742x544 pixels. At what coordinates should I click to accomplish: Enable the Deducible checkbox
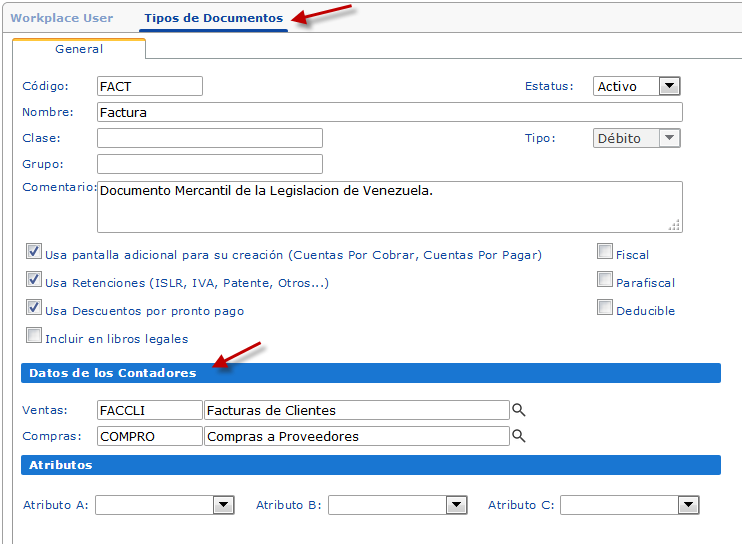click(x=605, y=307)
